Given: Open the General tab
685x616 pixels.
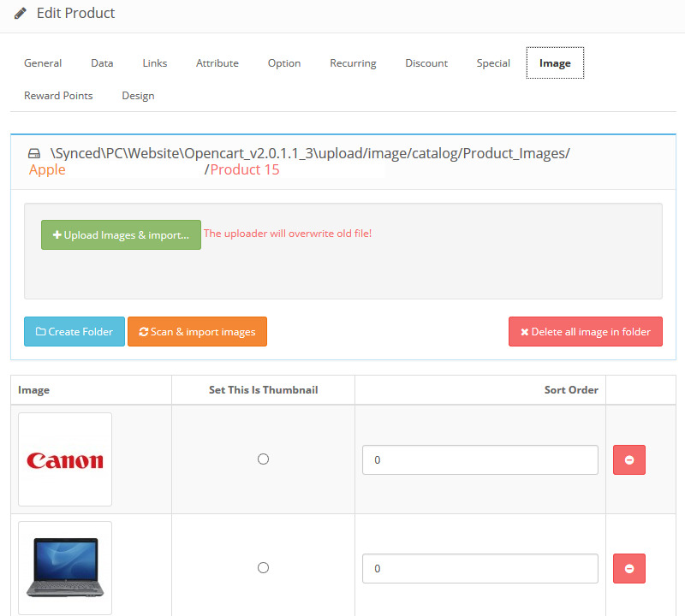Looking at the screenshot, I should click(x=43, y=63).
